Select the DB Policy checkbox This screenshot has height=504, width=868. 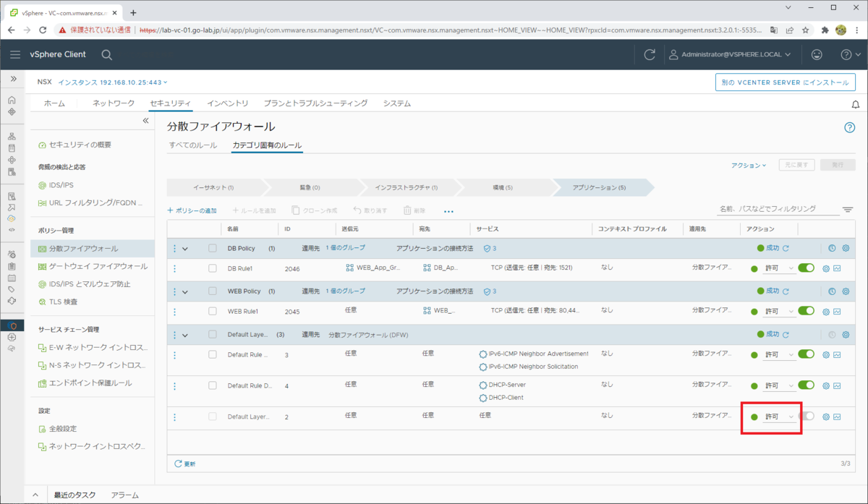click(x=213, y=248)
